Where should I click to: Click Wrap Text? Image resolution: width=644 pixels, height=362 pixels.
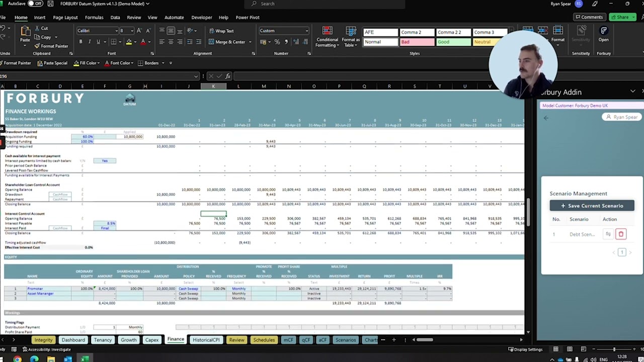click(x=221, y=31)
